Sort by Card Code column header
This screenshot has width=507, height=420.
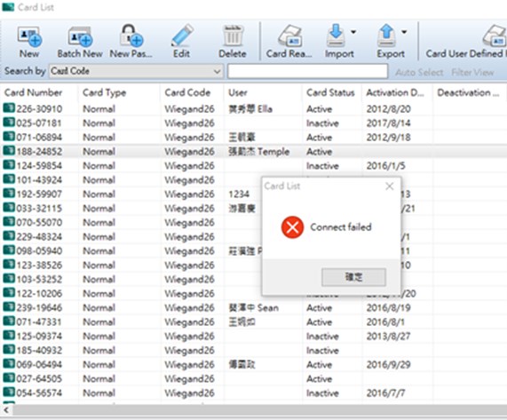click(x=187, y=93)
